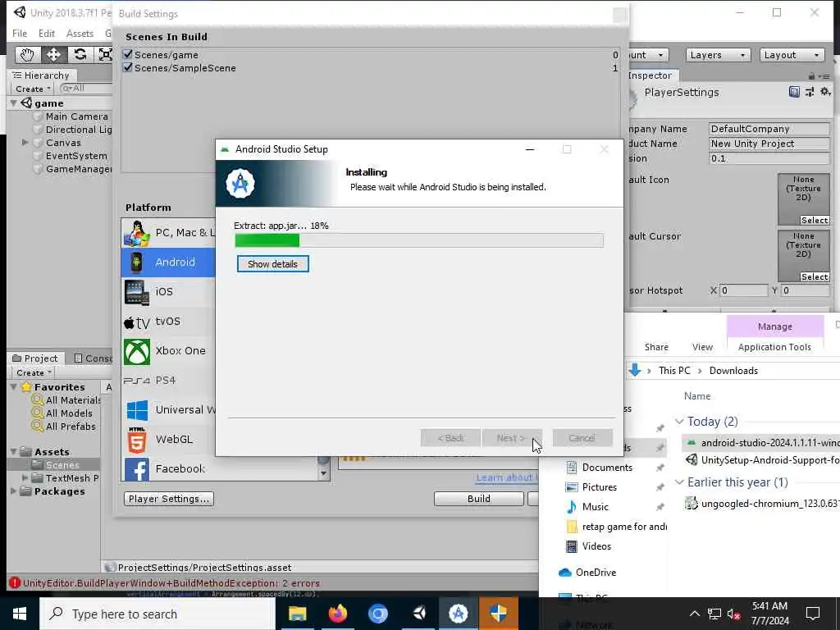The height and width of the screenshot is (630, 840).
Task: Click the PS4 platform logo
Action: tap(137, 381)
